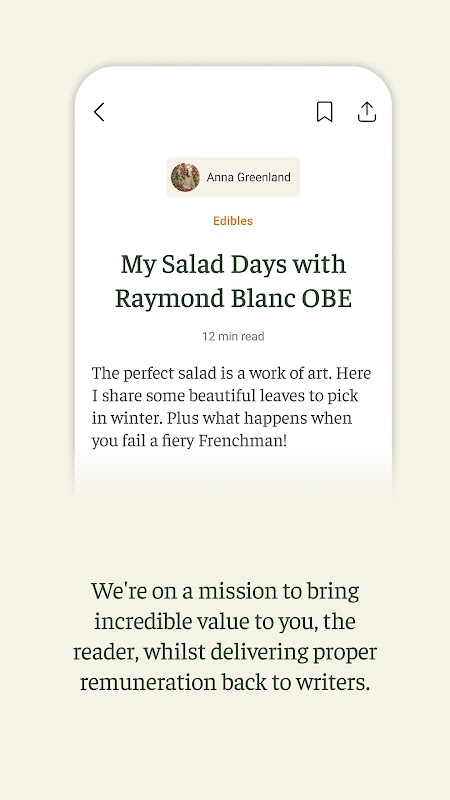Tap the share upload icon
450x800 pixels.
pyautogui.click(x=367, y=112)
